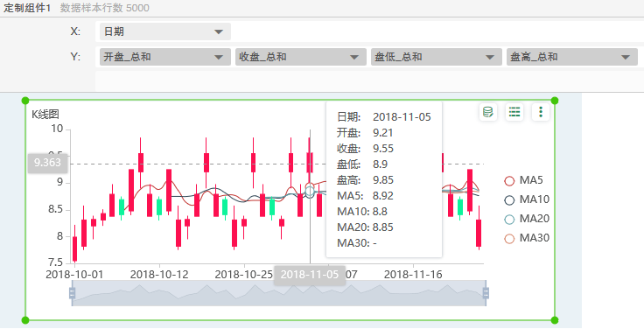Click the 盘高: 9.85 tooltip row
644x329 pixels.
365,180
